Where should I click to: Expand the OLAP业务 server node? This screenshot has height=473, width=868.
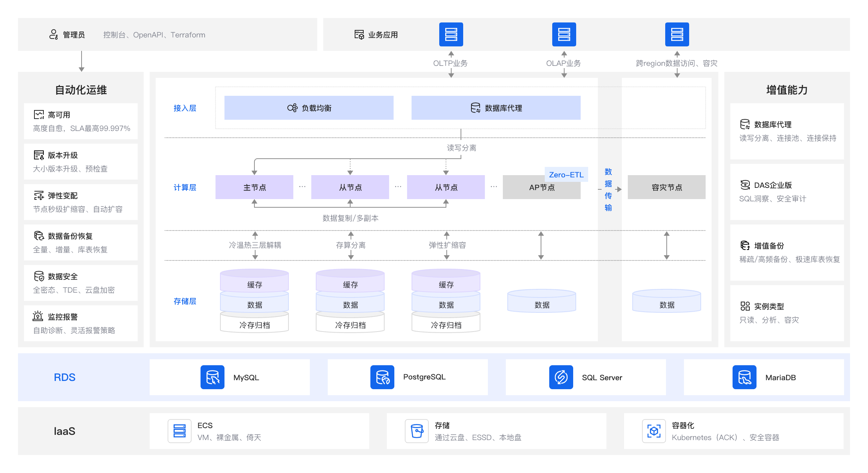click(564, 34)
